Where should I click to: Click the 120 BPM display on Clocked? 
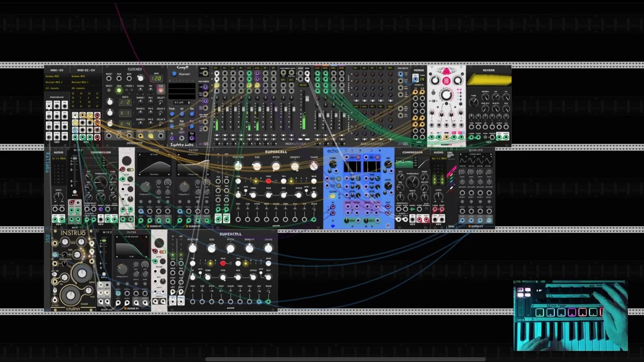156,78
